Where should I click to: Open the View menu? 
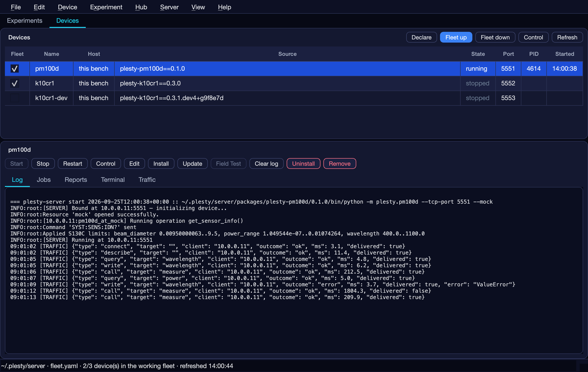pyautogui.click(x=198, y=7)
